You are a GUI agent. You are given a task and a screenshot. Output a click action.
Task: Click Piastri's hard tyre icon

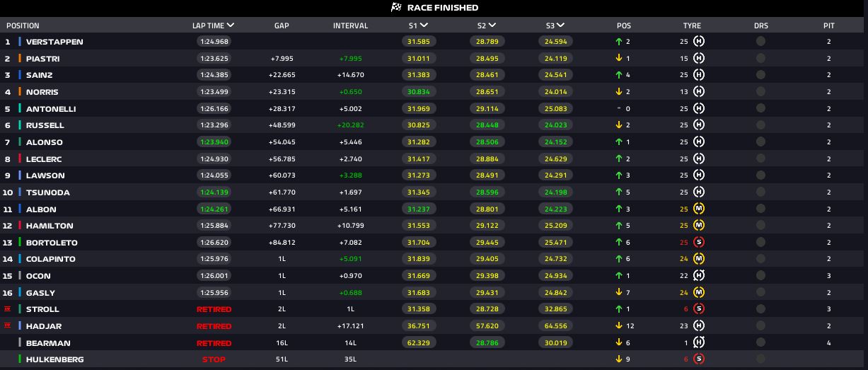point(699,59)
